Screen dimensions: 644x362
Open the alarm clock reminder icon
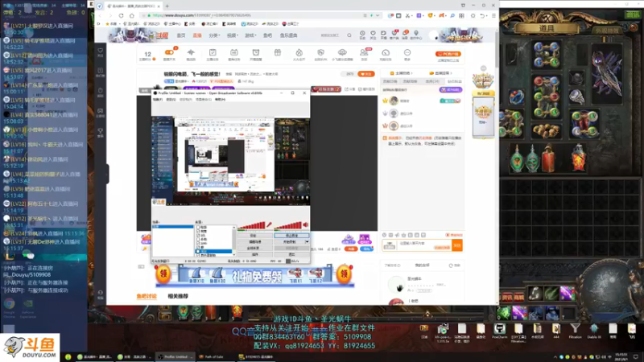[x=255, y=52]
